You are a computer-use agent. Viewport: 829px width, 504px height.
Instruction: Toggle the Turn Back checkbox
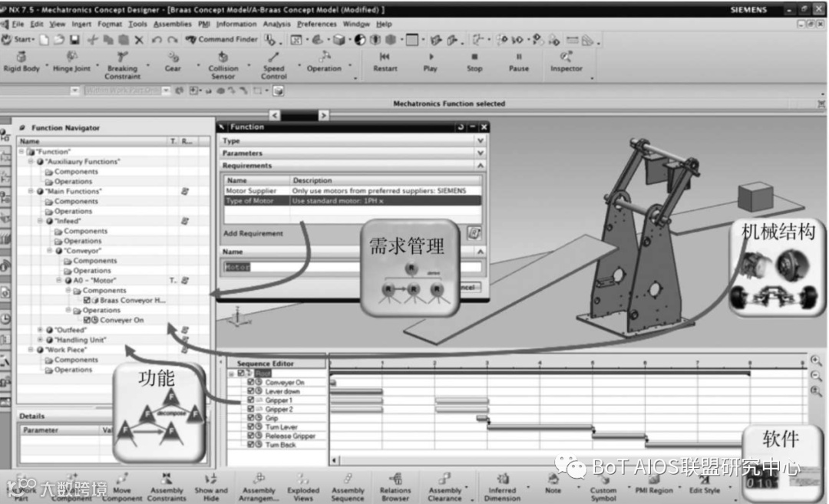250,445
